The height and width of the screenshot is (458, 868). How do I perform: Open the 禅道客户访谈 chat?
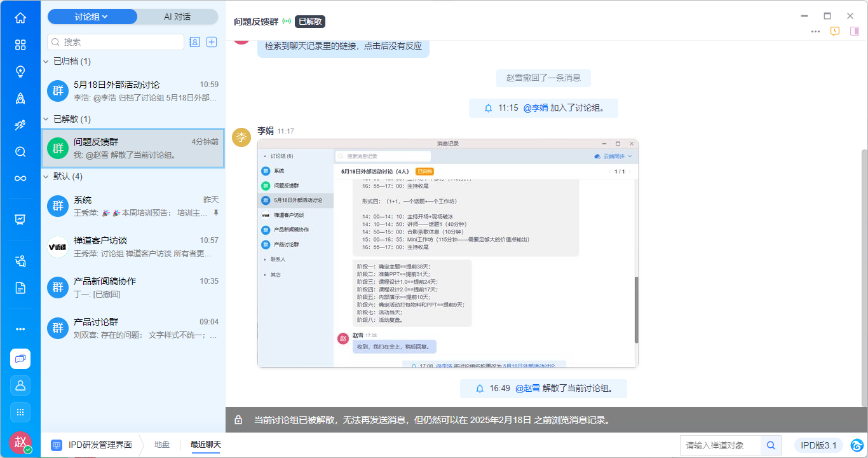click(x=133, y=247)
